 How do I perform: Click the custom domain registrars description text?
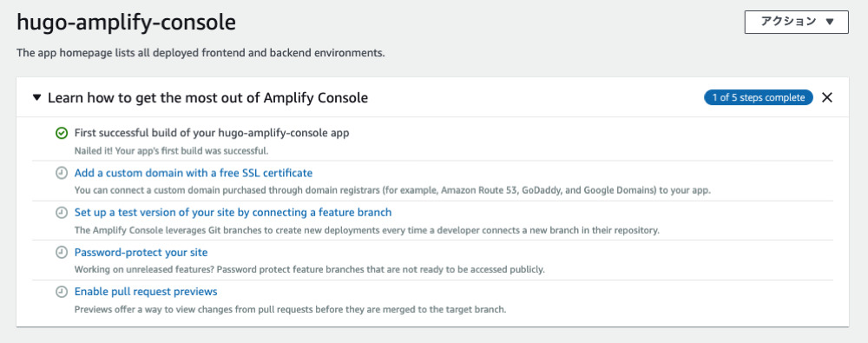point(392,190)
